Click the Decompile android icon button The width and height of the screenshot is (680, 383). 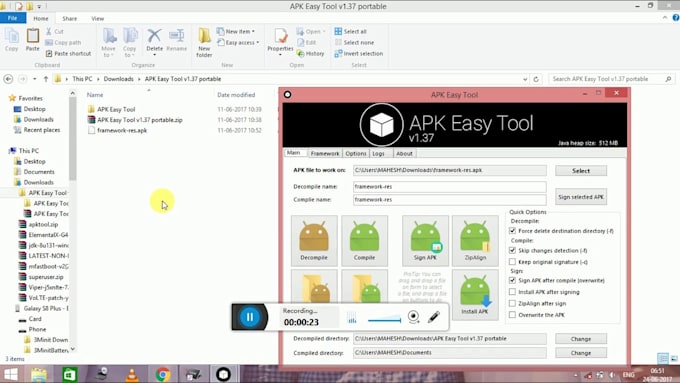click(x=314, y=240)
